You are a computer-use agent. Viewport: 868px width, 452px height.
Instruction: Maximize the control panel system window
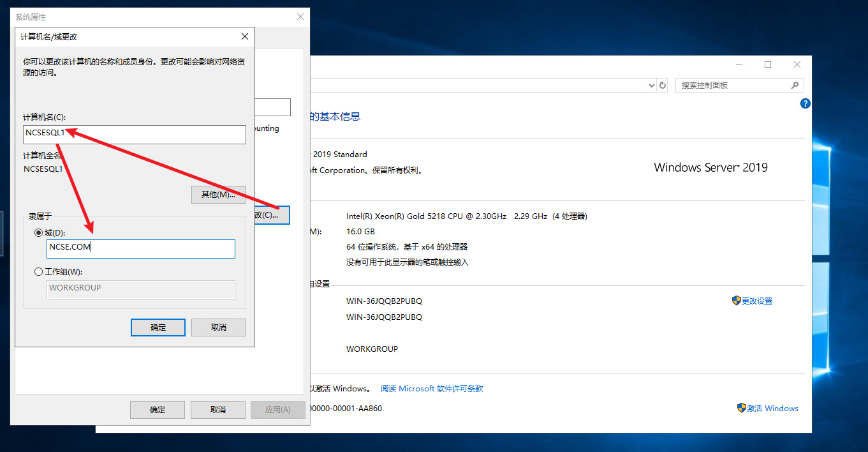[768, 64]
